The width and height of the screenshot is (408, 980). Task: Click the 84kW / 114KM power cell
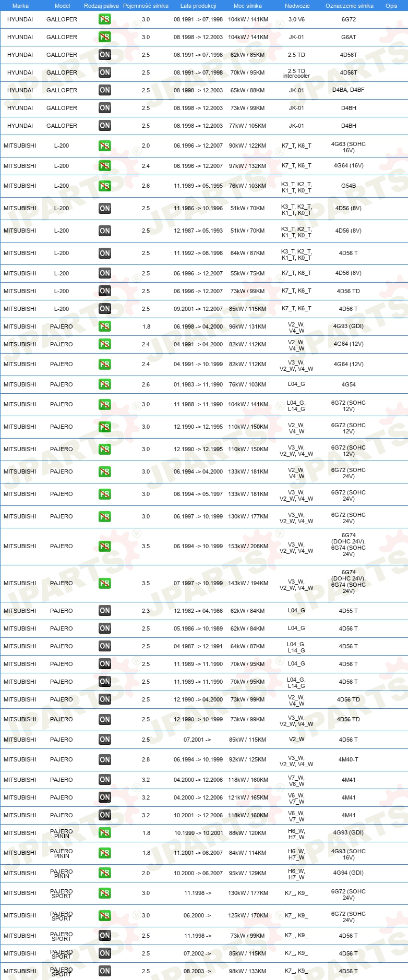click(x=248, y=853)
